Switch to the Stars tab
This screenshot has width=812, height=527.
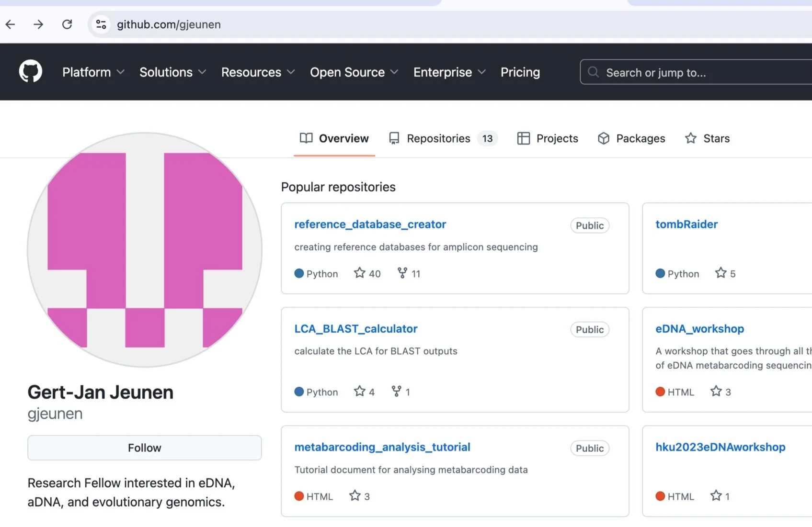(707, 138)
